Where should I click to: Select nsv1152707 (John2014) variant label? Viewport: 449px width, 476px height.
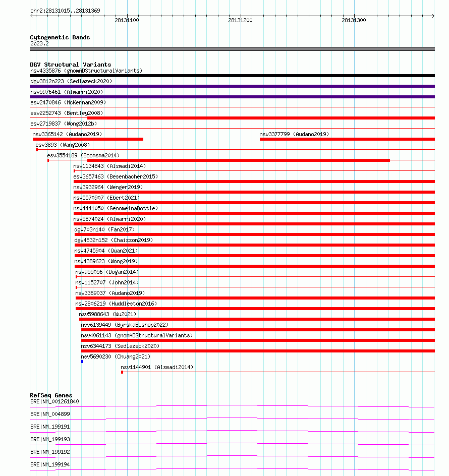coord(107,282)
